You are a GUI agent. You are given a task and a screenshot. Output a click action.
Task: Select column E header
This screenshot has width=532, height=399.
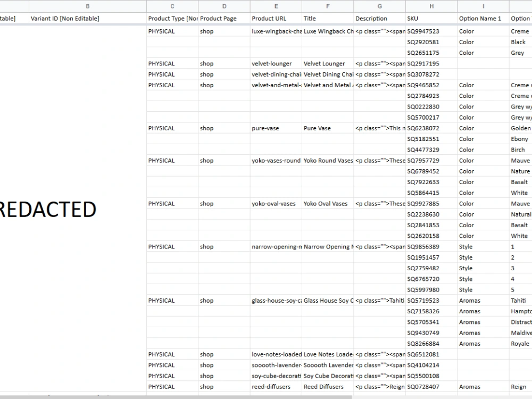[276, 6]
